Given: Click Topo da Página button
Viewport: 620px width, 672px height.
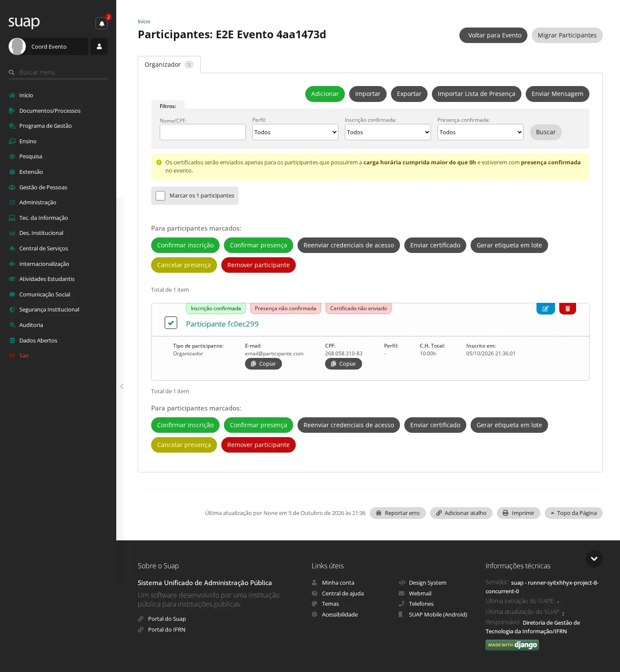Looking at the screenshot, I should [573, 513].
